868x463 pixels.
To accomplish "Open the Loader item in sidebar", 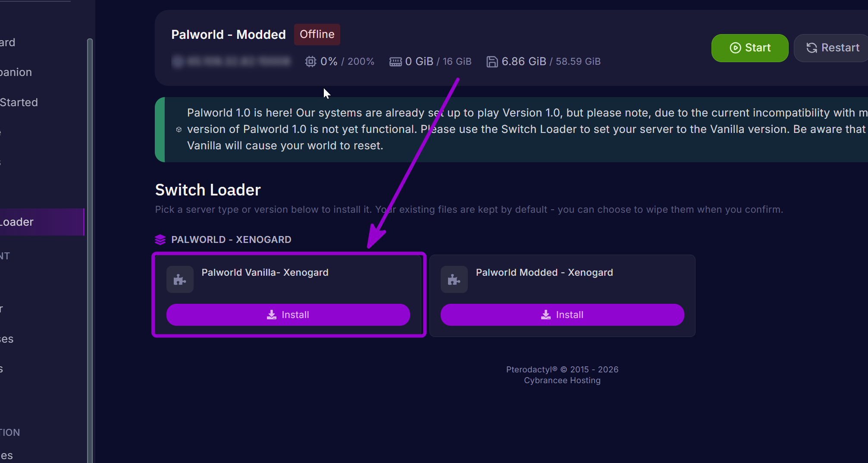I will point(42,222).
